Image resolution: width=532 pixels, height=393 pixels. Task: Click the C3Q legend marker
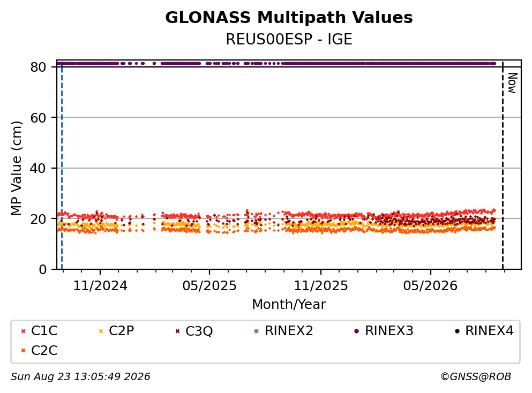coord(177,331)
